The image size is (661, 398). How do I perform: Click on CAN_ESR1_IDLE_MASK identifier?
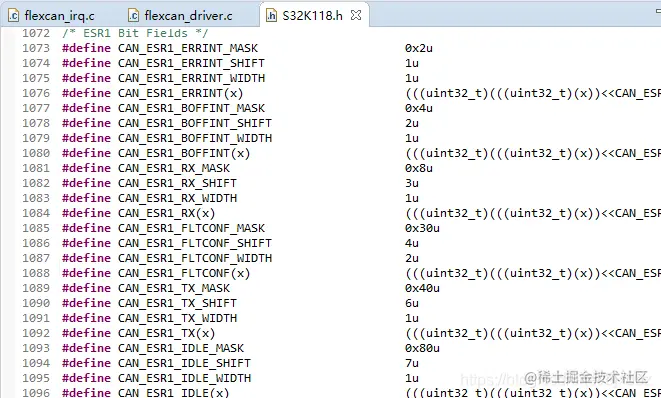(x=180, y=348)
